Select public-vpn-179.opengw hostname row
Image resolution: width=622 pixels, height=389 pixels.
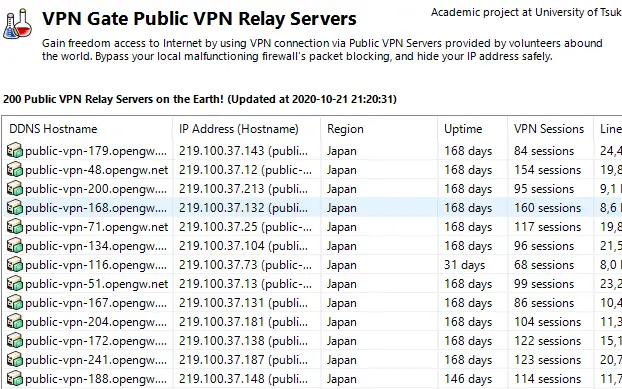coord(96,151)
